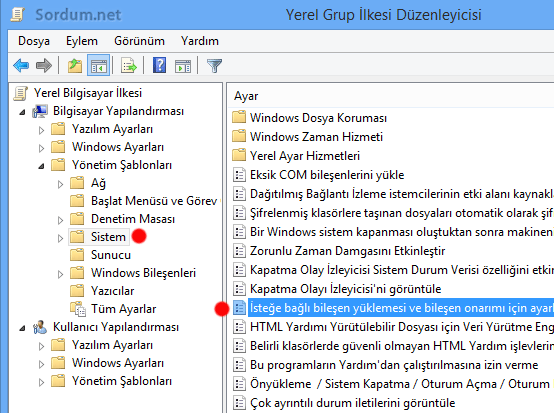Open Help via the question mark icon
Image resolution: width=554 pixels, height=413 pixels.
click(x=159, y=66)
